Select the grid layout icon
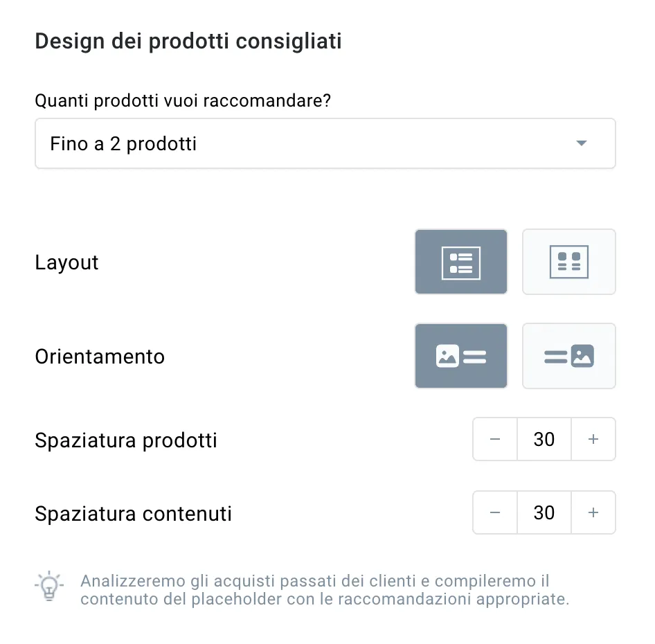The width and height of the screenshot is (655, 644). pos(568,262)
